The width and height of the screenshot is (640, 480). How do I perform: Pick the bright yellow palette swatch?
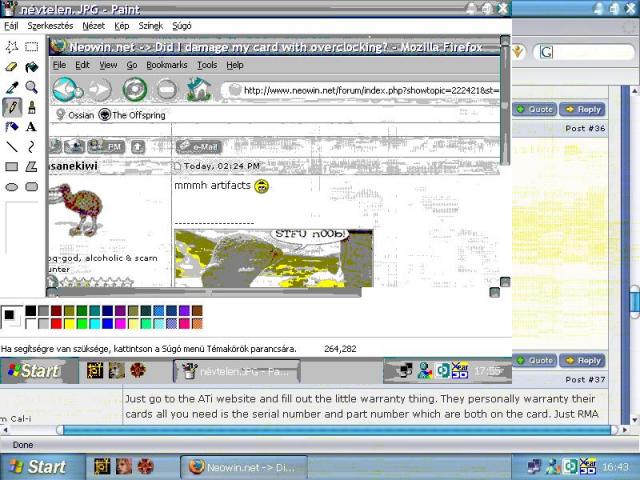[69, 324]
